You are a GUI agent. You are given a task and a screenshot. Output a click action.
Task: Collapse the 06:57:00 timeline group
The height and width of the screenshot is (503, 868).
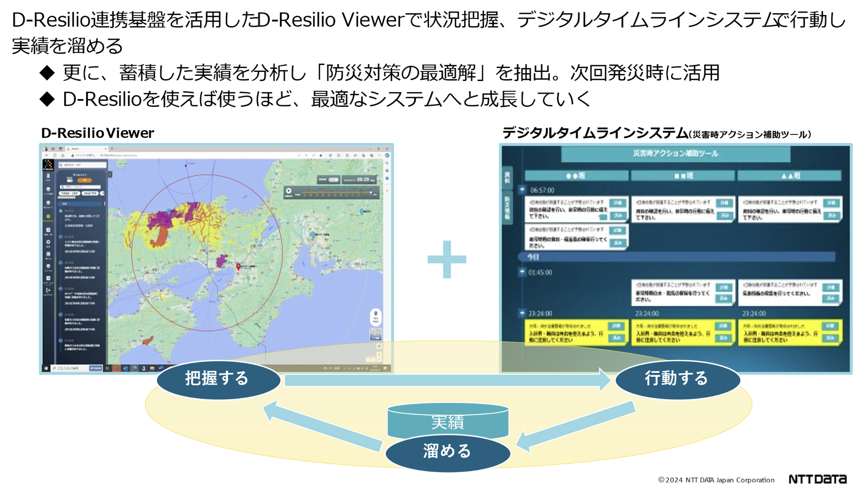tap(522, 189)
